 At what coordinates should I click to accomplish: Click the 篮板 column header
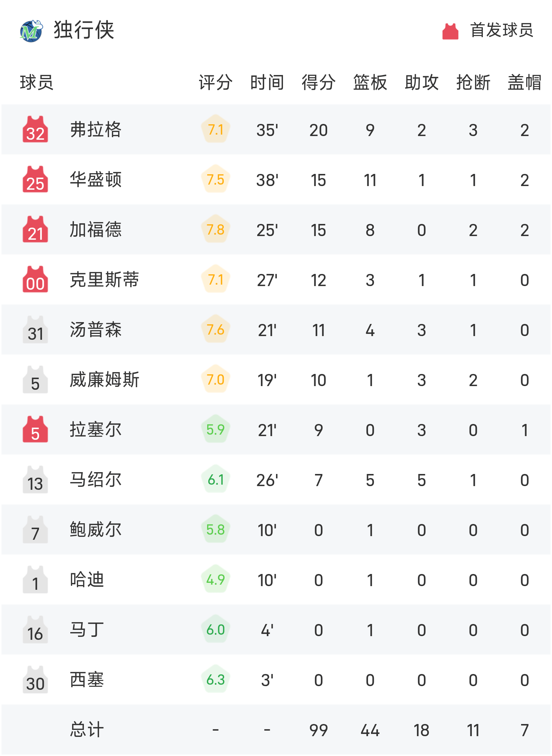[370, 82]
